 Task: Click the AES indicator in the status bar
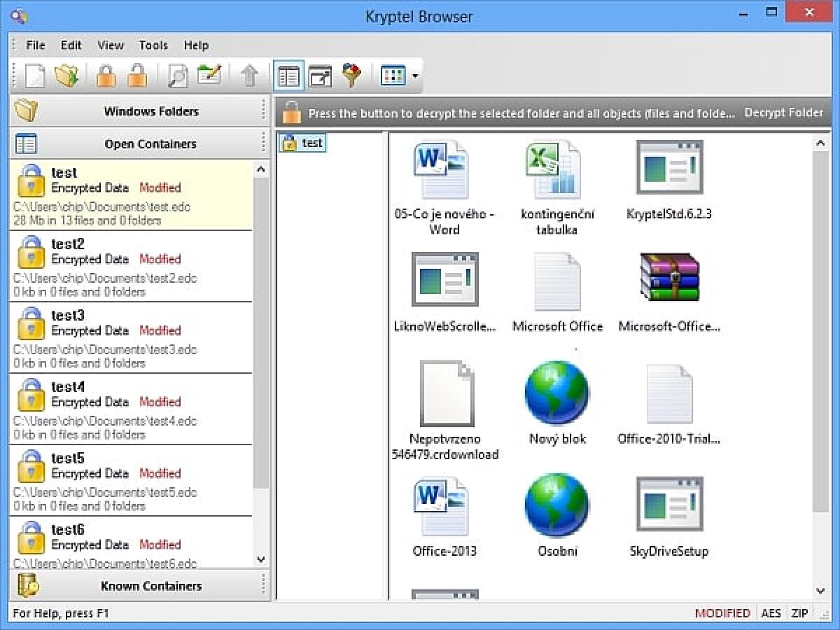pyautogui.click(x=771, y=612)
